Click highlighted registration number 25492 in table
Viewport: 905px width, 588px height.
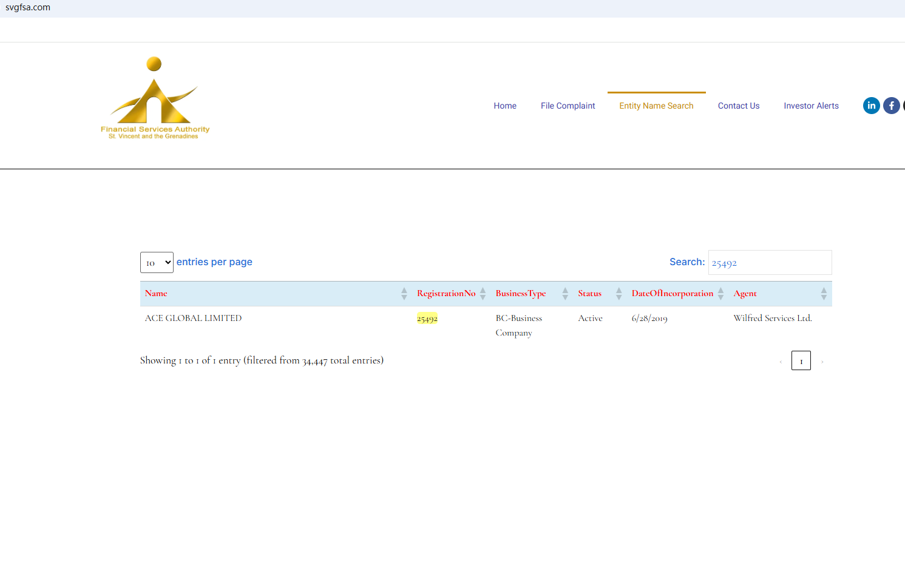coord(427,319)
